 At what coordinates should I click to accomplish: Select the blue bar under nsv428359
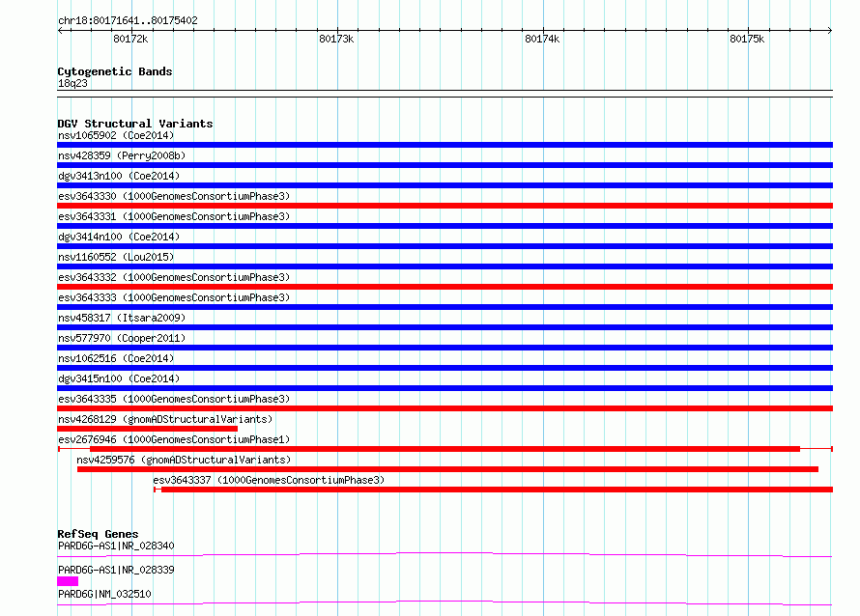pyautogui.click(x=444, y=165)
